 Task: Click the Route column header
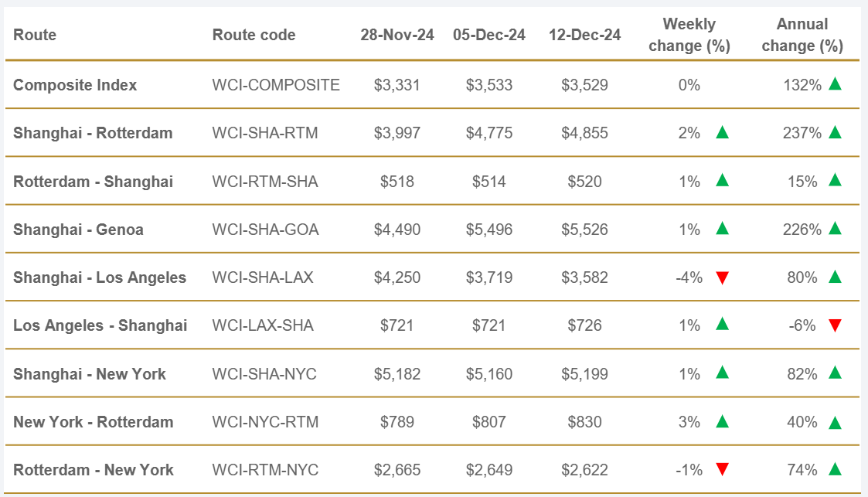click(x=35, y=35)
